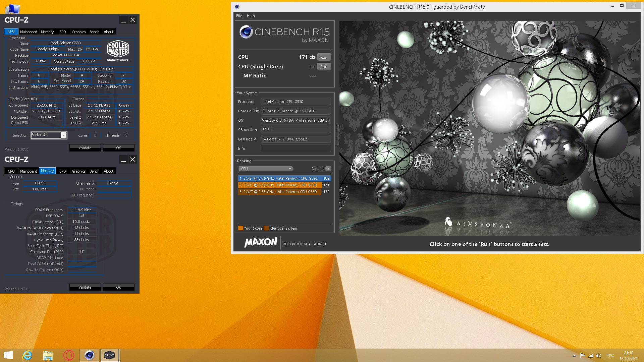Screen dimensions: 644x362
Task: Click the Cinebench R15 logo sphere
Action: 246,32
